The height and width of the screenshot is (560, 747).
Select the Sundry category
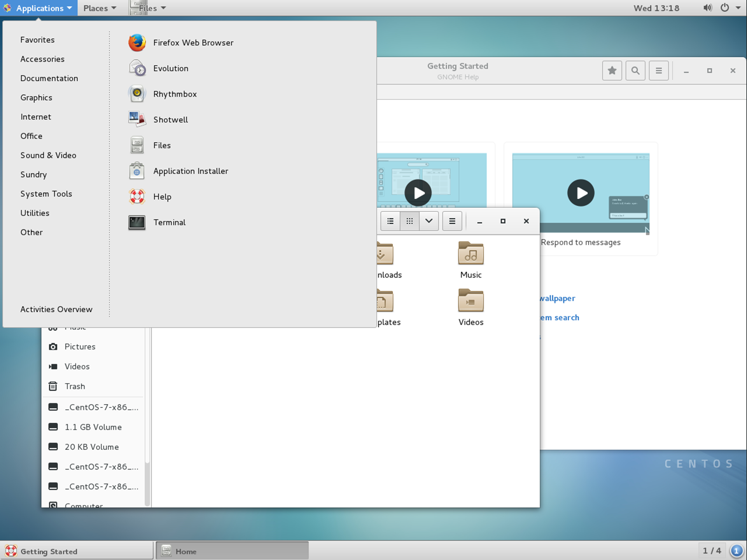pos(33,175)
